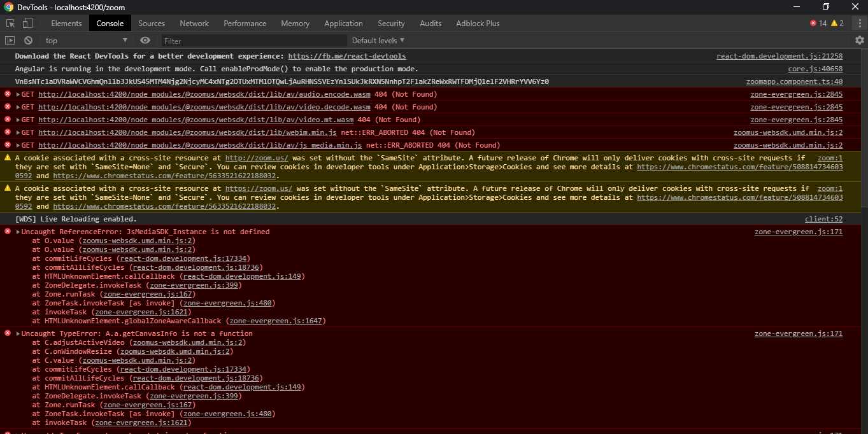Open the Default levels dropdown
The width and height of the screenshot is (868, 434).
coord(378,41)
